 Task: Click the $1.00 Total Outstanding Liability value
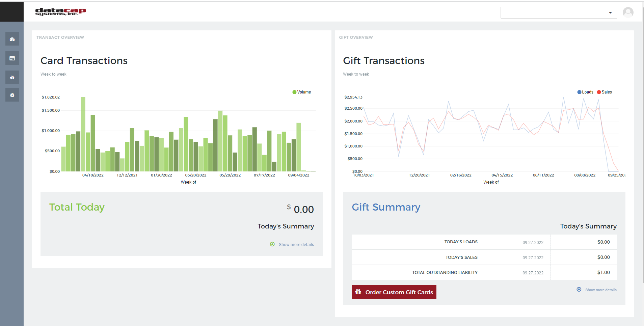click(604, 272)
